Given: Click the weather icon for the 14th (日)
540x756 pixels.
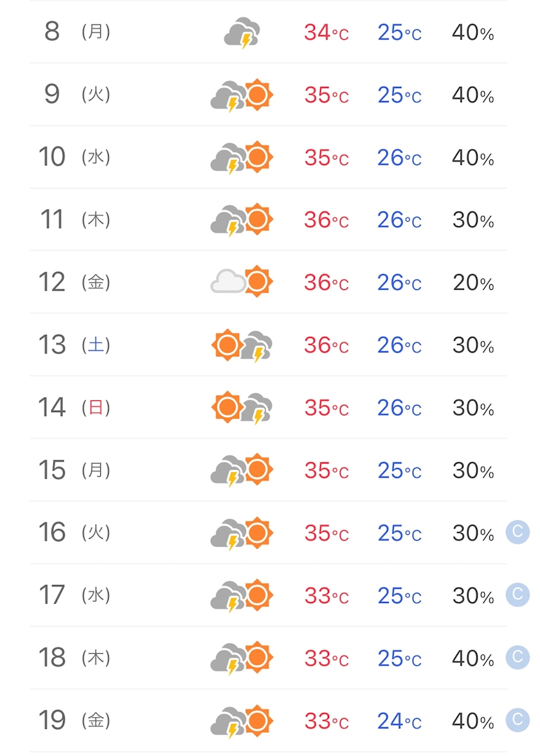Looking at the screenshot, I should point(242,408).
